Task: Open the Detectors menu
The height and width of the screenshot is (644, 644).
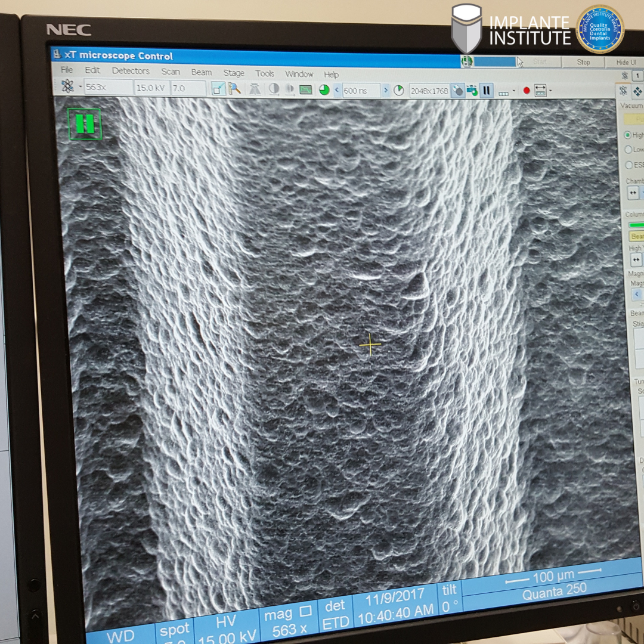Action: pos(131,71)
